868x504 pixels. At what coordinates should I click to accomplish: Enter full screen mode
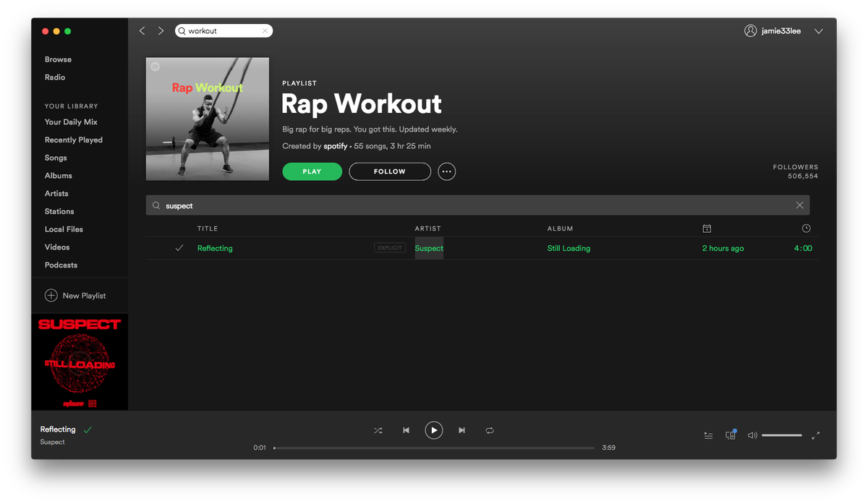[x=816, y=435]
